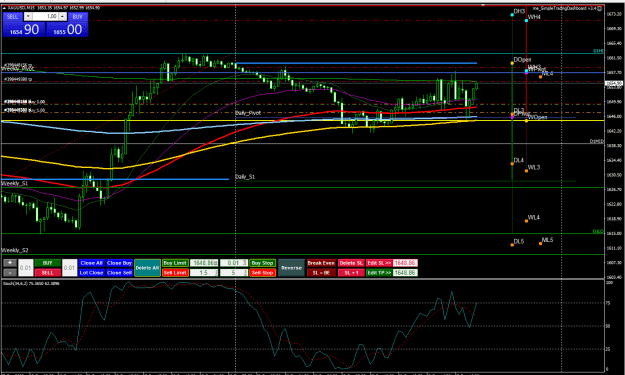
Task: Click the Close Sell button
Action: point(119,273)
